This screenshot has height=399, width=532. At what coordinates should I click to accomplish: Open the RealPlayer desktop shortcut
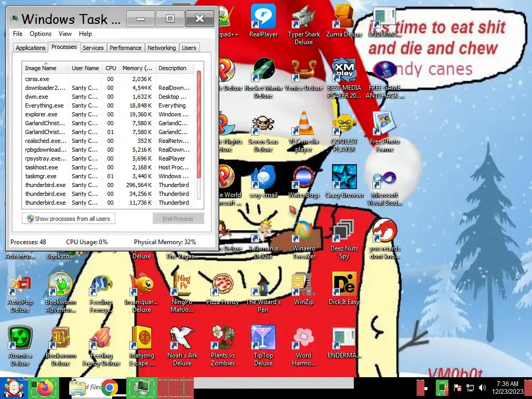tap(263, 21)
